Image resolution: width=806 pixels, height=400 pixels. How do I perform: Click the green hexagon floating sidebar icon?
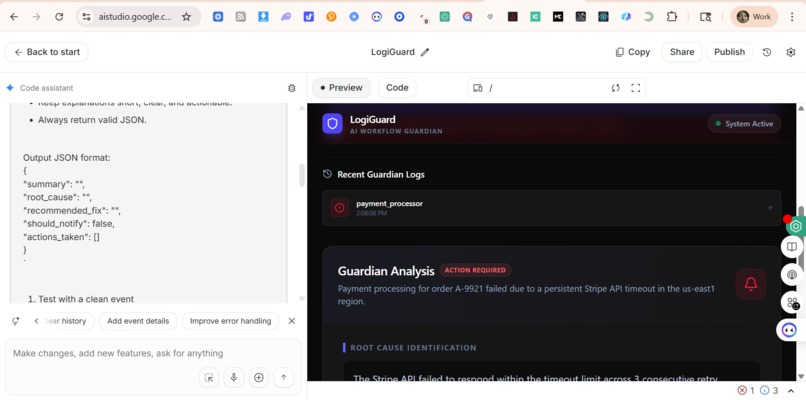pos(796,226)
